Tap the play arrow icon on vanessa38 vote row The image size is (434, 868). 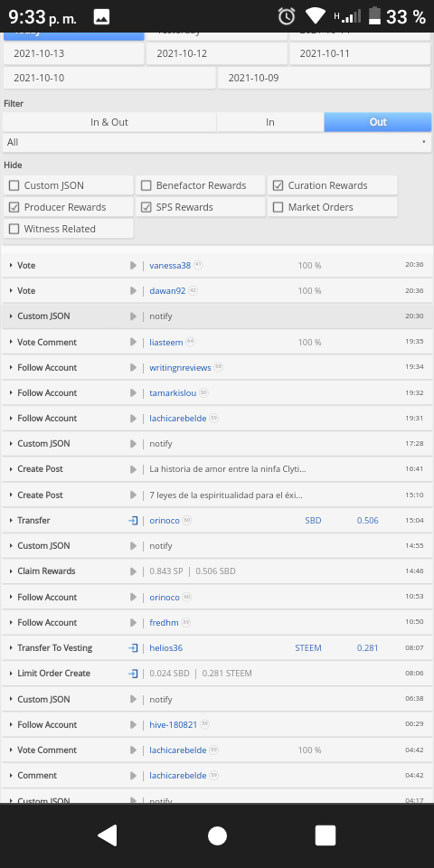coord(133,266)
